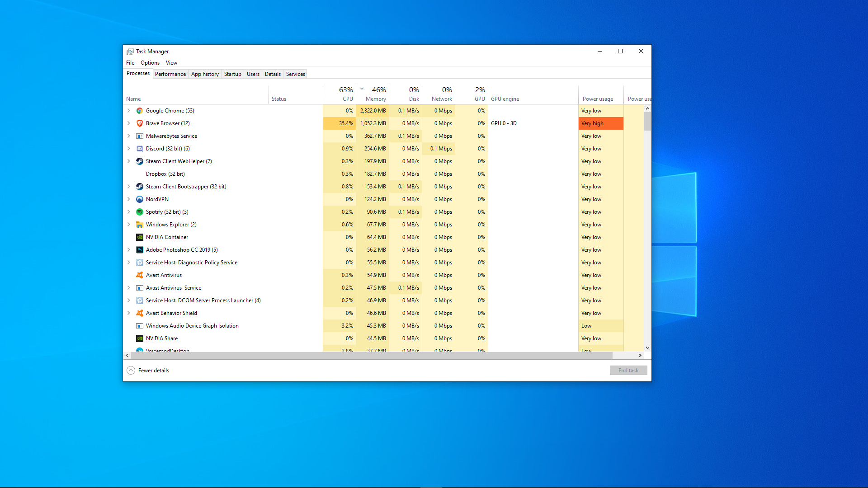The height and width of the screenshot is (488, 868).
Task: Open the View menu
Action: click(171, 63)
